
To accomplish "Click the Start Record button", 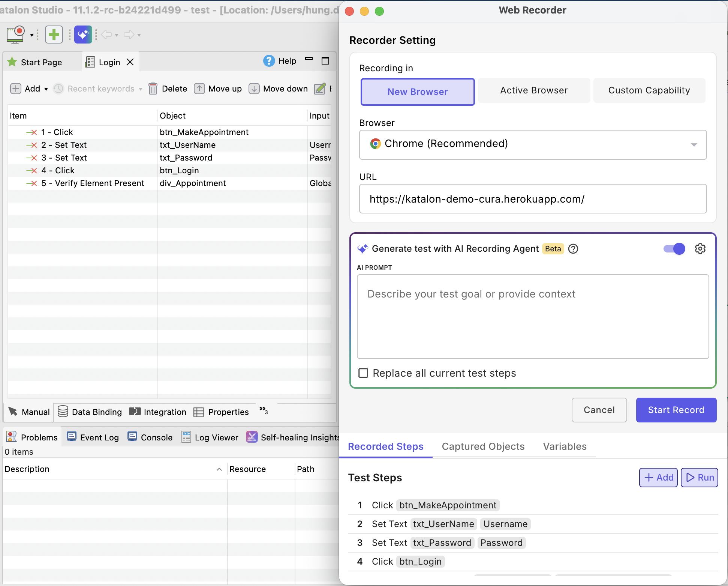I will tap(676, 410).
